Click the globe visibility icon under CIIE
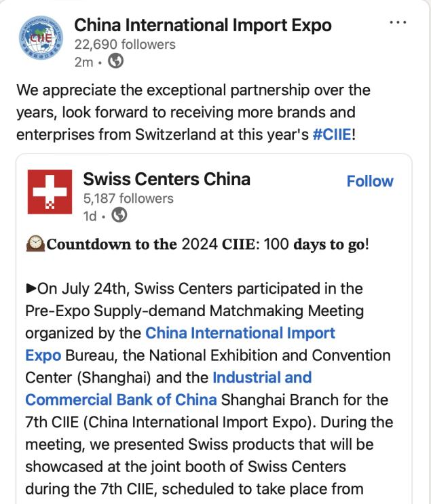Image resolution: width=431 pixels, height=504 pixels. (x=115, y=61)
